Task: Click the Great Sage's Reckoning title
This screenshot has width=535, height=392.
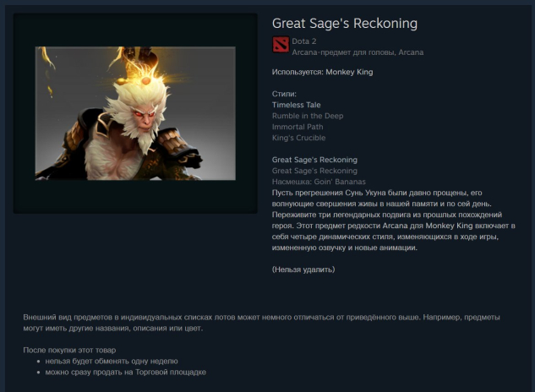Action: (x=345, y=24)
